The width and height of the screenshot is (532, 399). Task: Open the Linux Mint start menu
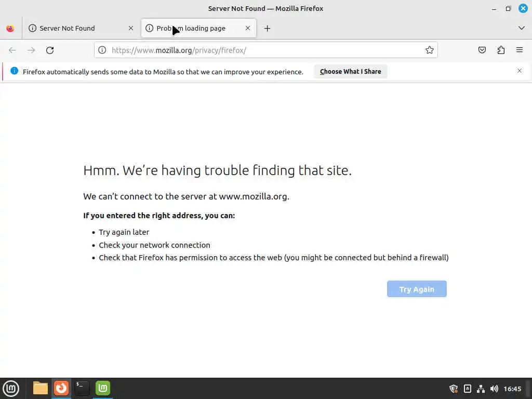(x=11, y=389)
